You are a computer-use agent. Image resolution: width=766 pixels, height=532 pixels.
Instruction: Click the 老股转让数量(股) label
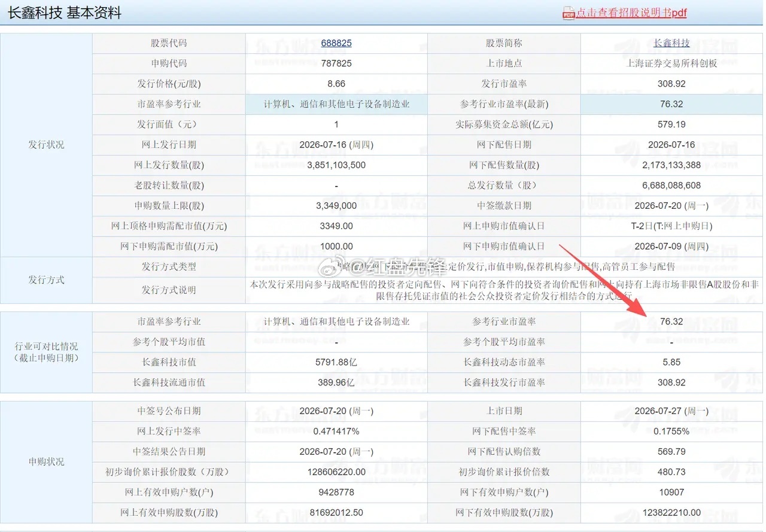[169, 186]
